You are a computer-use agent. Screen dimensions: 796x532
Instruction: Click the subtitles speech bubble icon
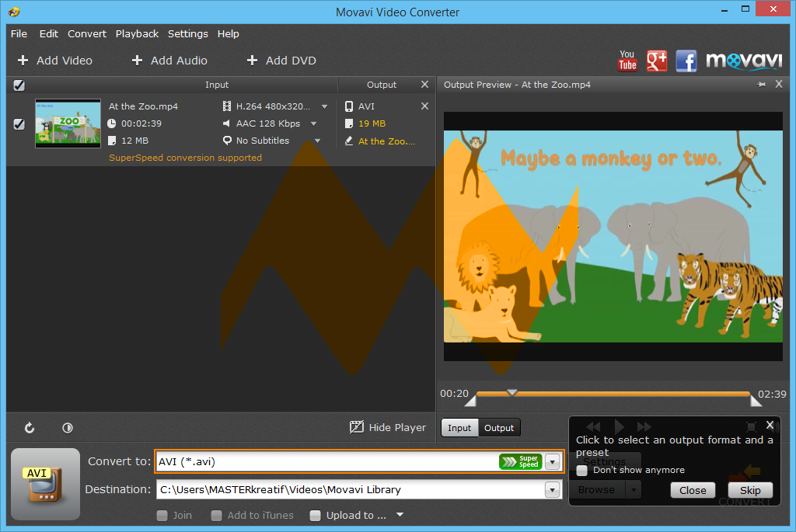coord(227,141)
